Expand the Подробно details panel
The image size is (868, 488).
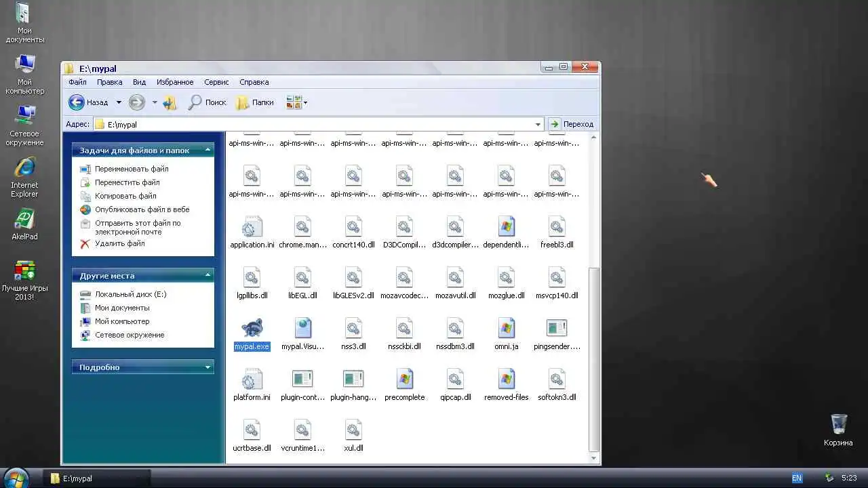click(x=208, y=367)
